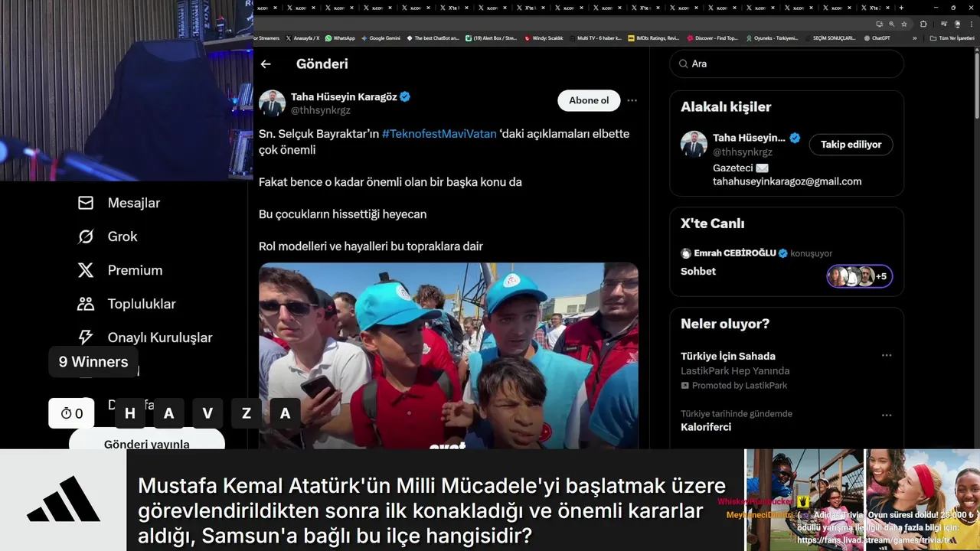Open the Kaloriferci trending topic
Image resolution: width=980 pixels, height=551 pixels.
point(706,427)
